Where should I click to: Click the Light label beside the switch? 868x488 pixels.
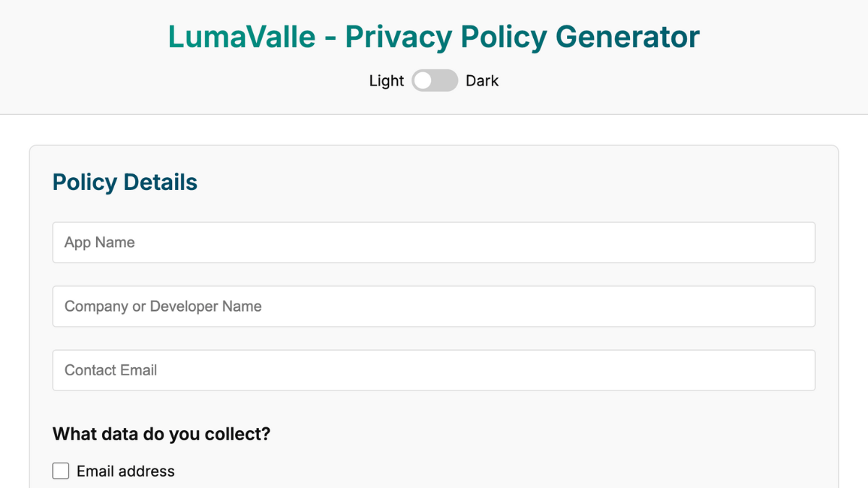pos(386,81)
